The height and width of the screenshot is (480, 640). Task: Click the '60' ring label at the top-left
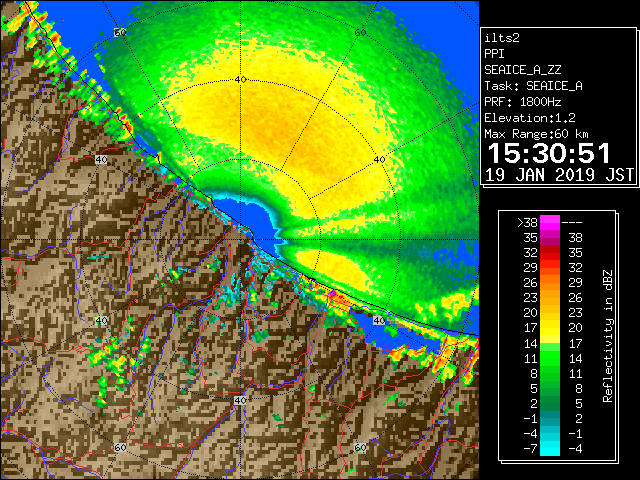pos(120,32)
